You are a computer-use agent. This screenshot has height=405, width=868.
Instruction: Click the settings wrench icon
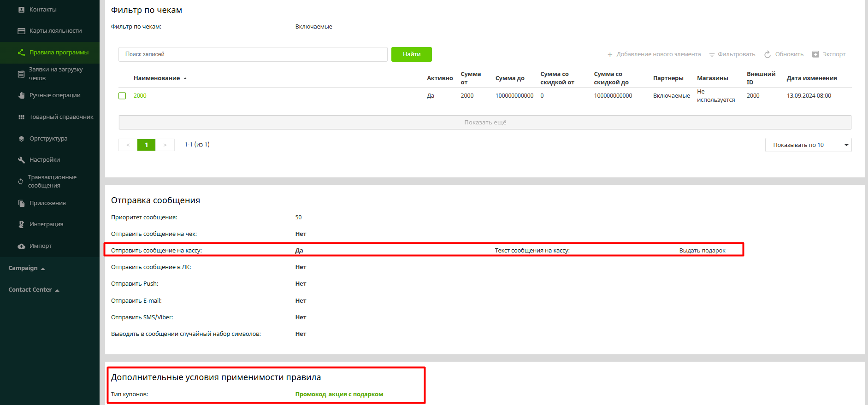point(21,160)
